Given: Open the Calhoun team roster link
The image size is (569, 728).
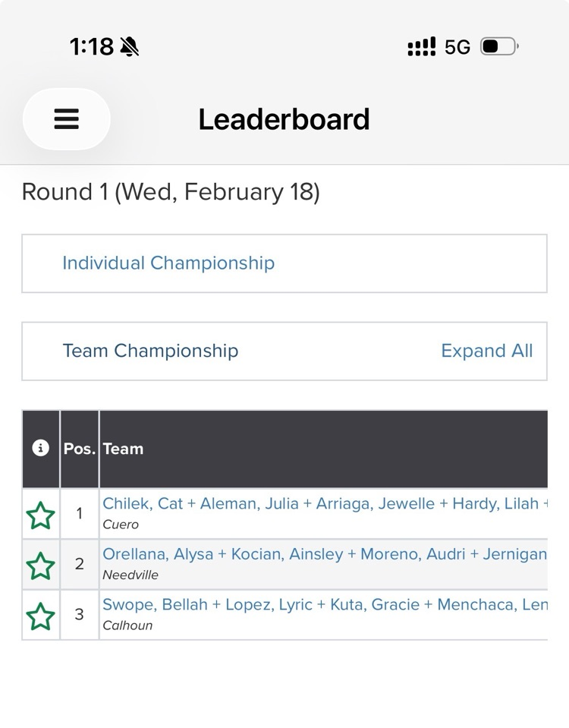Looking at the screenshot, I should tap(325, 604).
